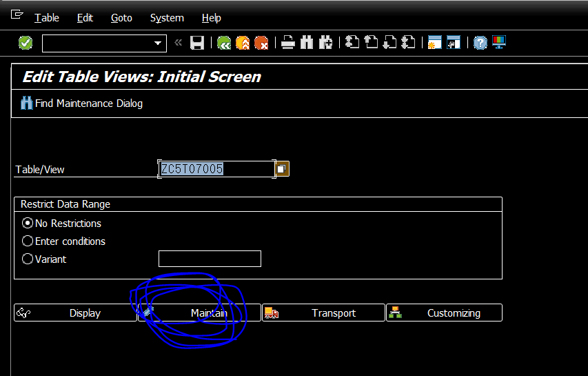
Task: Open Customize Local Layout monitor icon
Action: pyautogui.click(x=499, y=42)
